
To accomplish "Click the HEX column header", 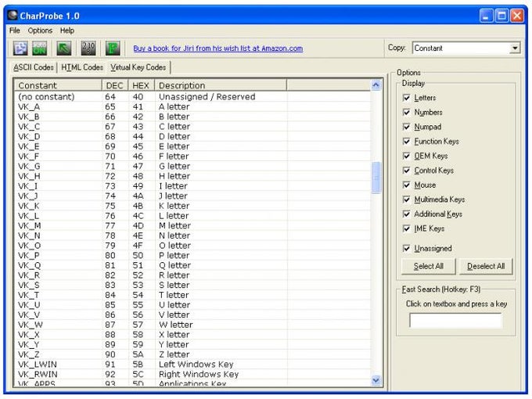I will [x=141, y=85].
